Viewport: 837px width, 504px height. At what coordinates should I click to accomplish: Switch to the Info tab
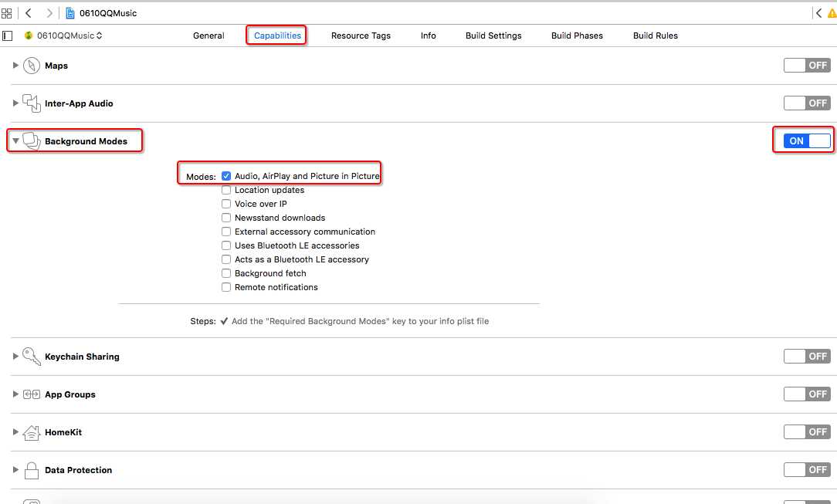coord(428,36)
